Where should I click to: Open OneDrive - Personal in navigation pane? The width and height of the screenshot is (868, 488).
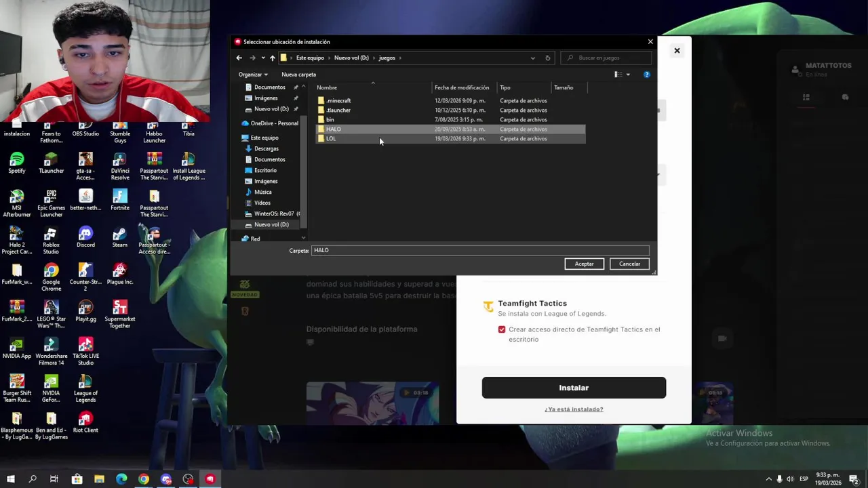click(x=269, y=123)
